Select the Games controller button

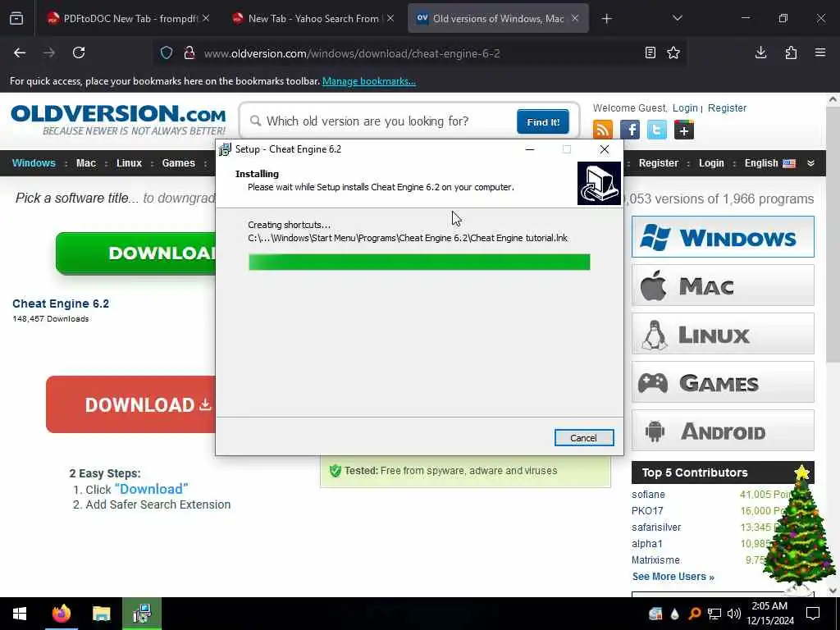click(x=723, y=382)
